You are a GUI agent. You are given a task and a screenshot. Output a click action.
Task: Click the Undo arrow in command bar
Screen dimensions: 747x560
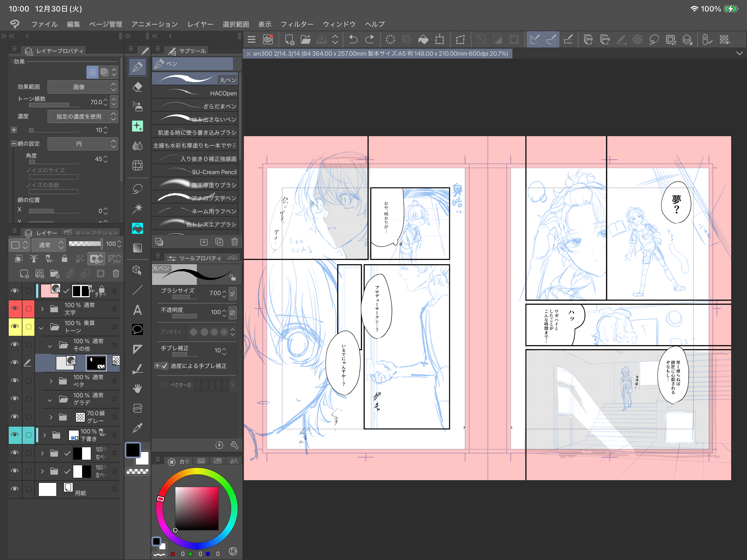point(353,40)
